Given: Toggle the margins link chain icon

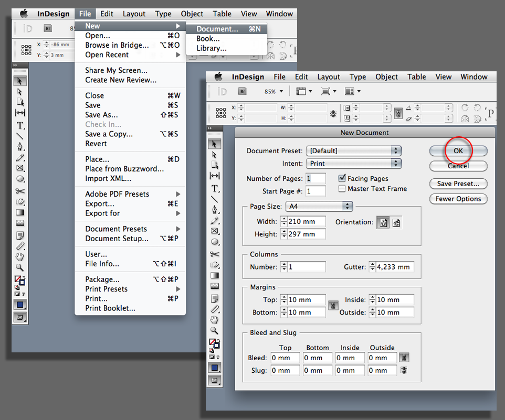Looking at the screenshot, I should click(x=333, y=306).
